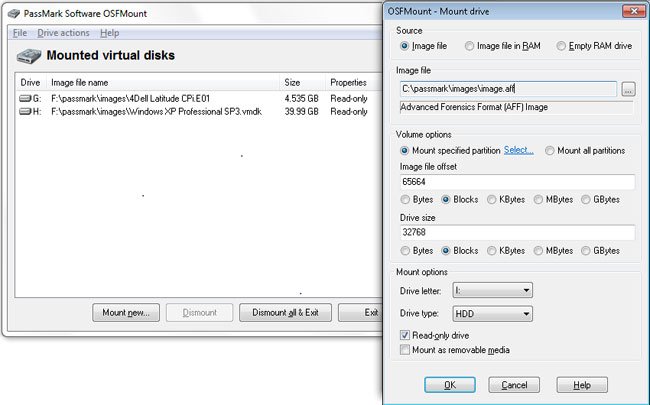Set drive size unit to MBytes

pos(538,251)
